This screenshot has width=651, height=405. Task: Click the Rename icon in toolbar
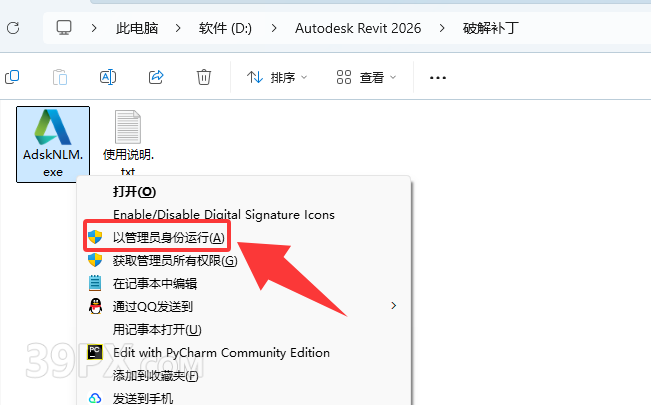tap(108, 77)
